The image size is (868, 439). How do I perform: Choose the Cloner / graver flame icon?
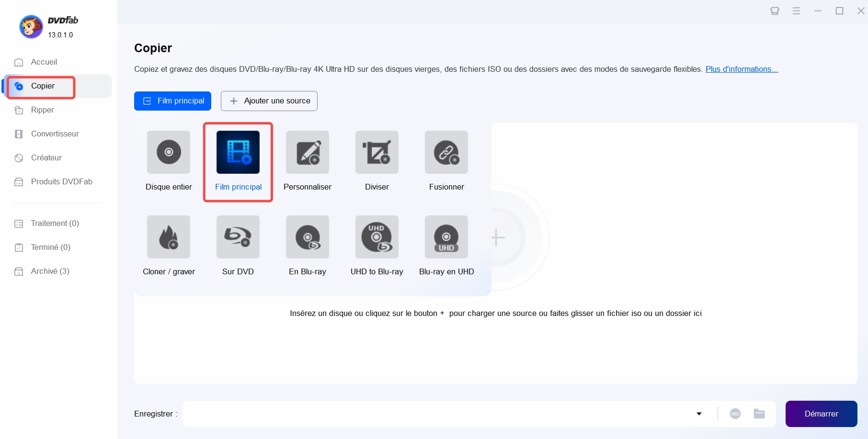pos(169,237)
